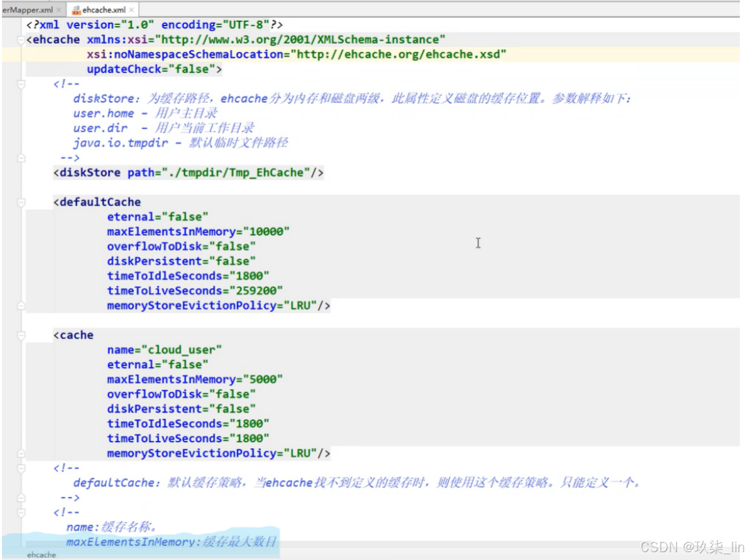Click the xsi:noNamespaceSchemaLocation URL value

coord(398,54)
